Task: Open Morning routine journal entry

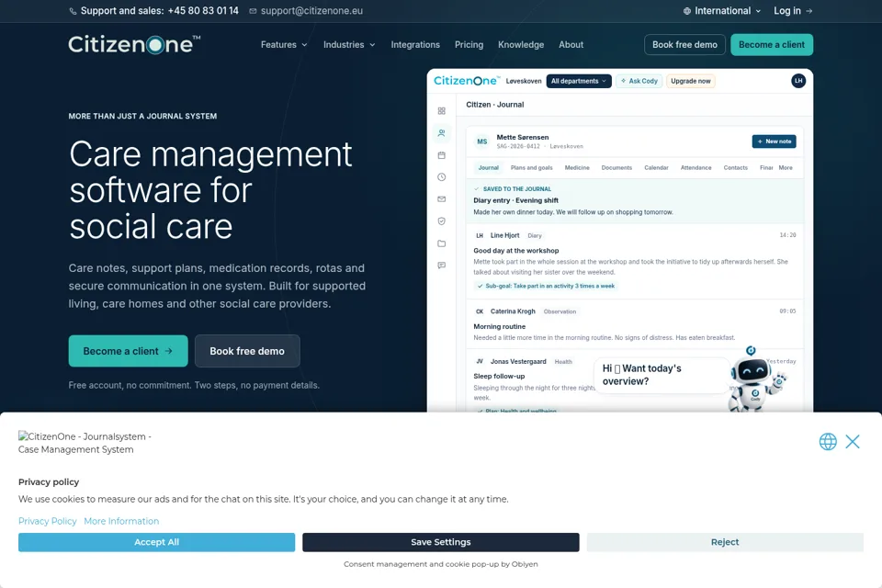Action: tap(500, 326)
